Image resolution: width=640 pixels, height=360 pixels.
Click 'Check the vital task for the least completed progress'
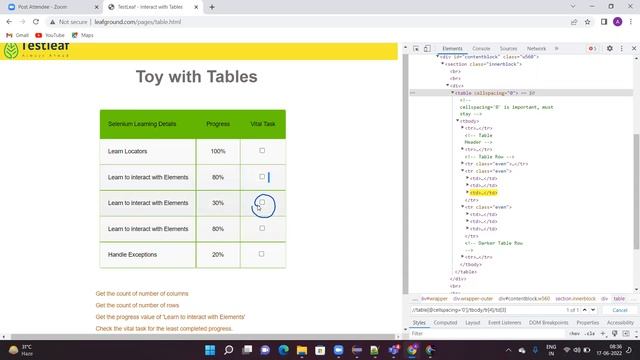click(x=164, y=329)
